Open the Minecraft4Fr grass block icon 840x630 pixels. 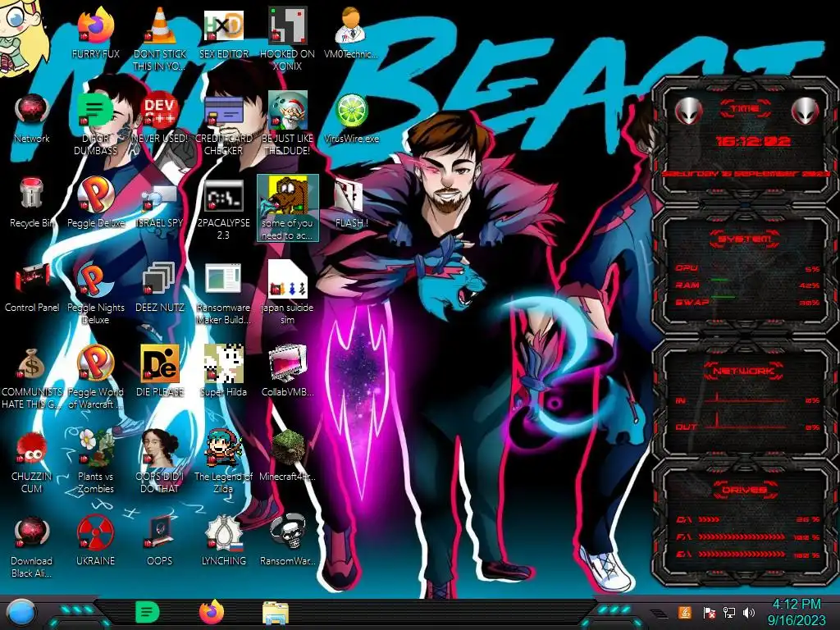tap(287, 455)
